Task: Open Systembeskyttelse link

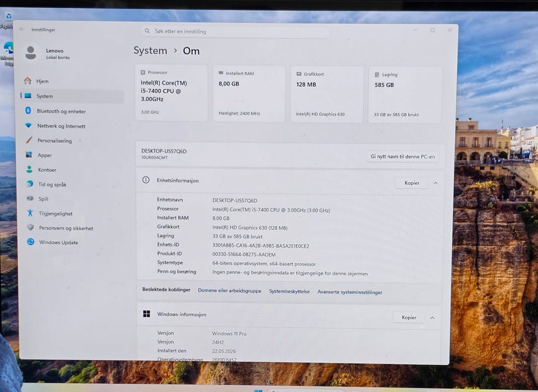Action: (x=289, y=291)
